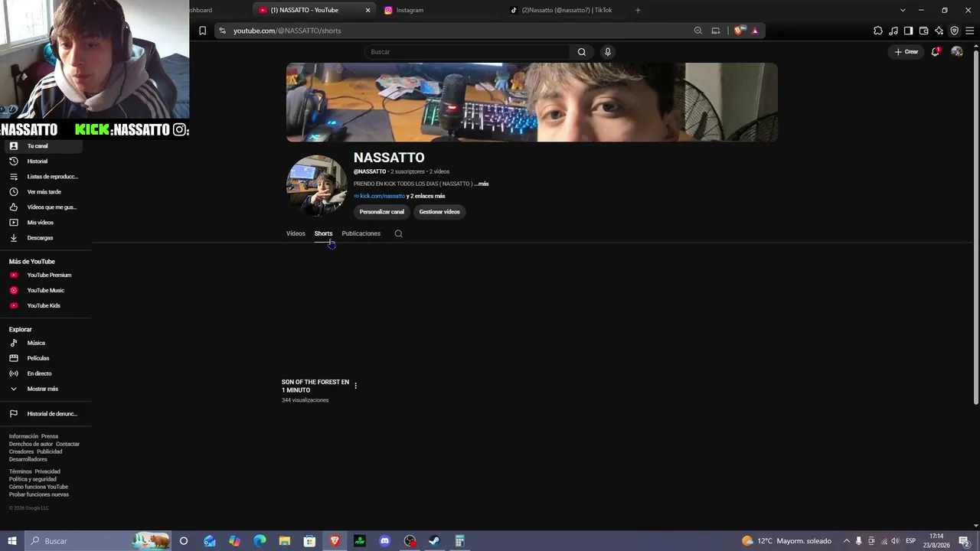980x551 pixels.
Task: Open the Leo AI sparkle icon
Action: [x=939, y=31]
